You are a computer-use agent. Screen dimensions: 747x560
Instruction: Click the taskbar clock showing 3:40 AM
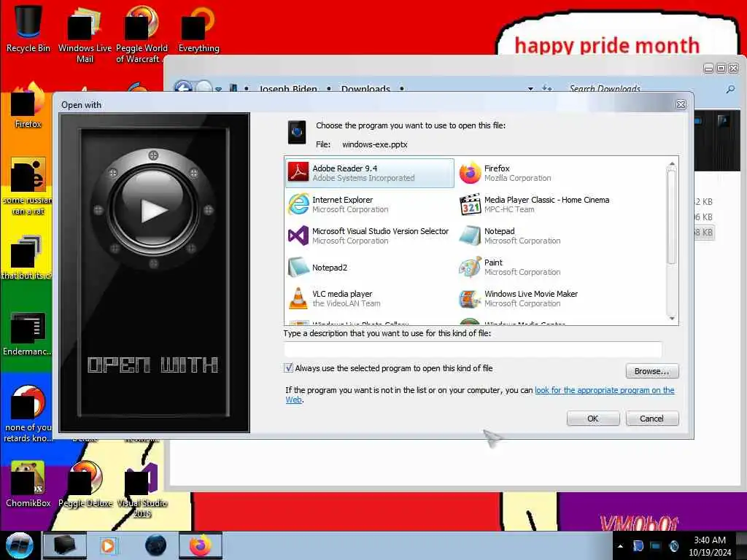click(x=710, y=546)
